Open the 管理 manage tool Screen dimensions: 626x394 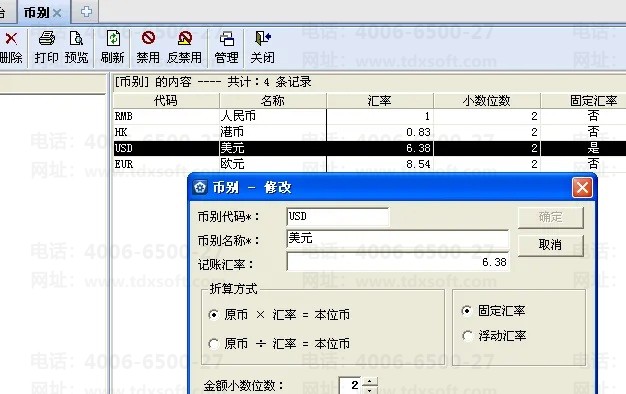tap(227, 39)
